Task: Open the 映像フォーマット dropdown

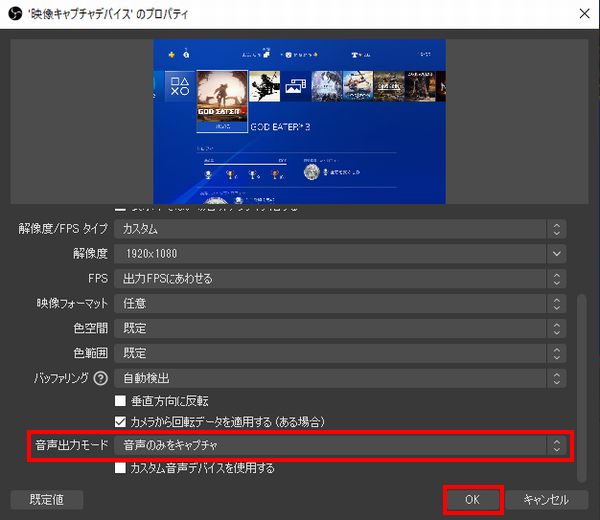Action: [340, 303]
